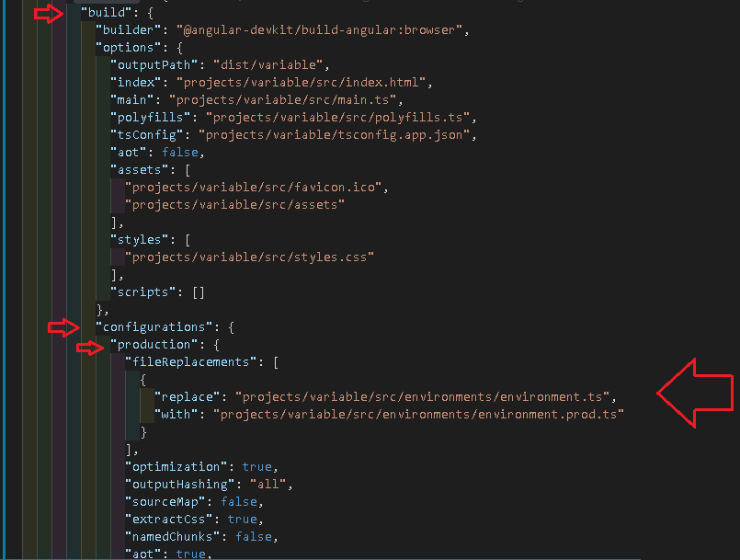Click the red arrow next to "production"
This screenshot has width=740, height=560.
(90, 346)
